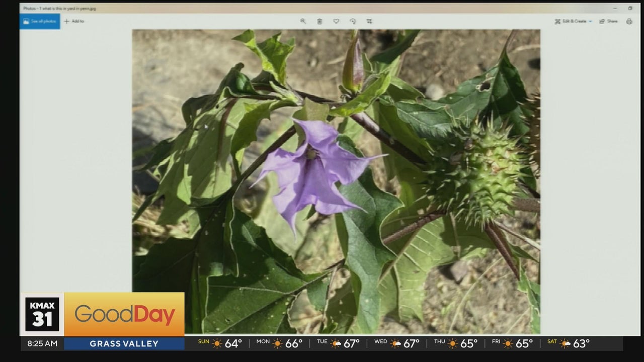Click the Print icon
Image resolution: width=644 pixels, height=362 pixels.
pyautogui.click(x=629, y=21)
